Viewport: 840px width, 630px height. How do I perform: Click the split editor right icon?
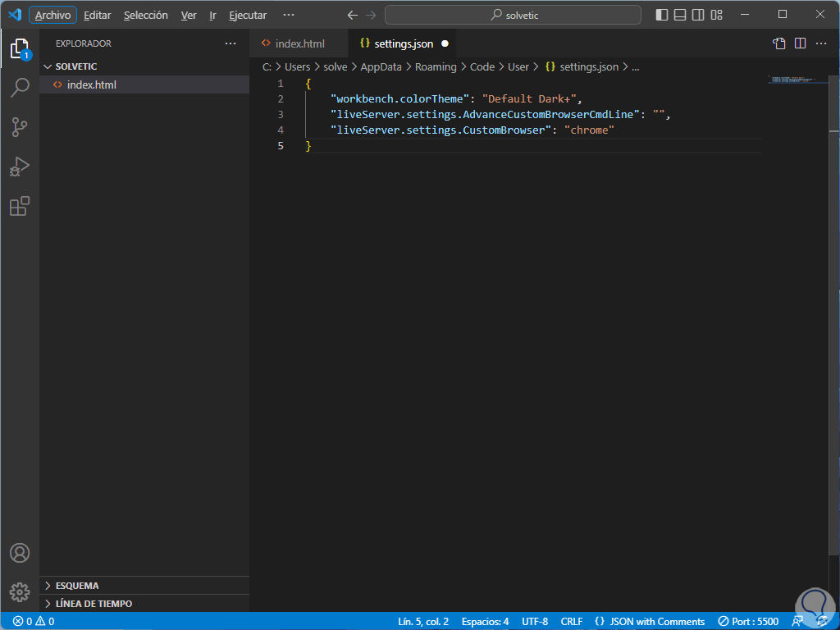[800, 43]
